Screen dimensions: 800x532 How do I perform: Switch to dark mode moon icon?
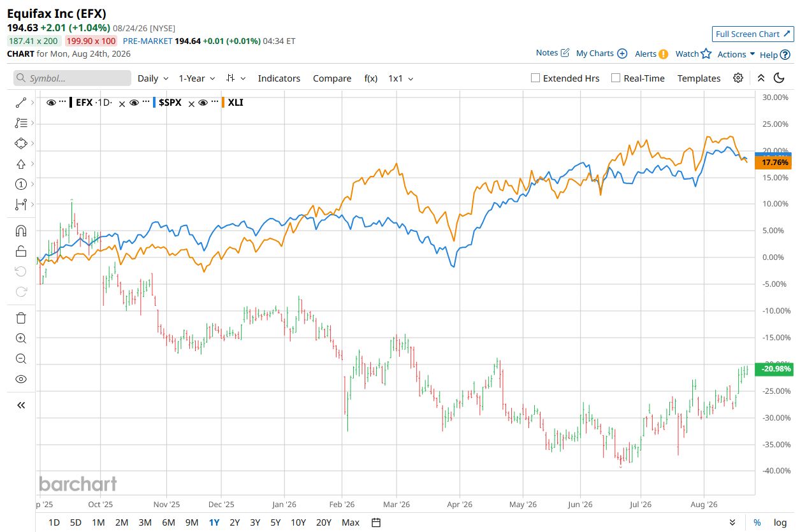pyautogui.click(x=778, y=78)
